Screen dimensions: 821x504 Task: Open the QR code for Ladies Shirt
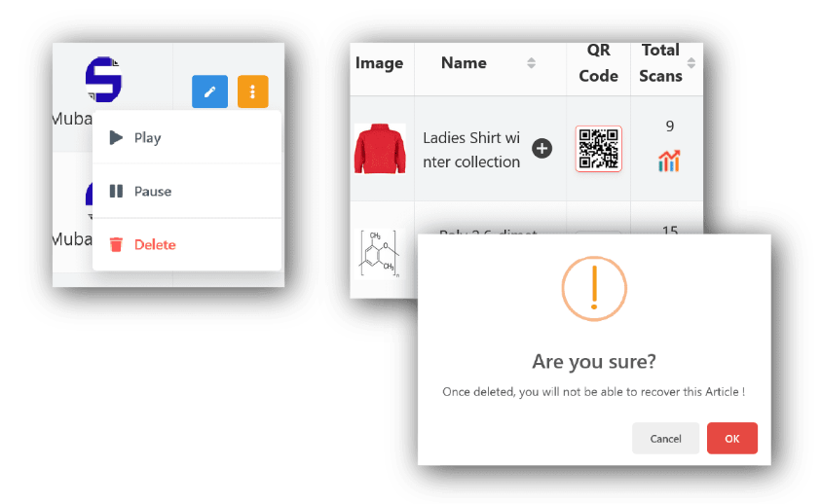[x=598, y=149]
